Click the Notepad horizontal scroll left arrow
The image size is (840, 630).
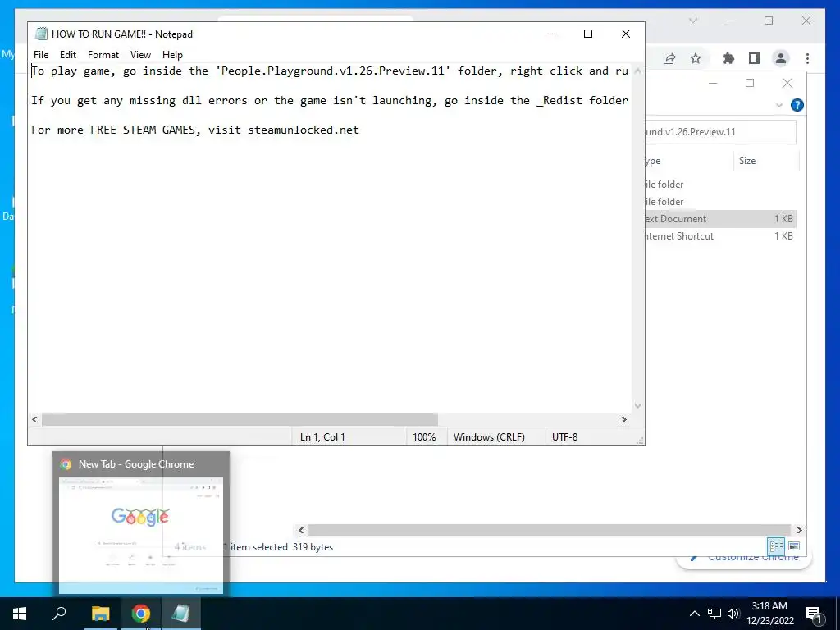pyautogui.click(x=34, y=419)
